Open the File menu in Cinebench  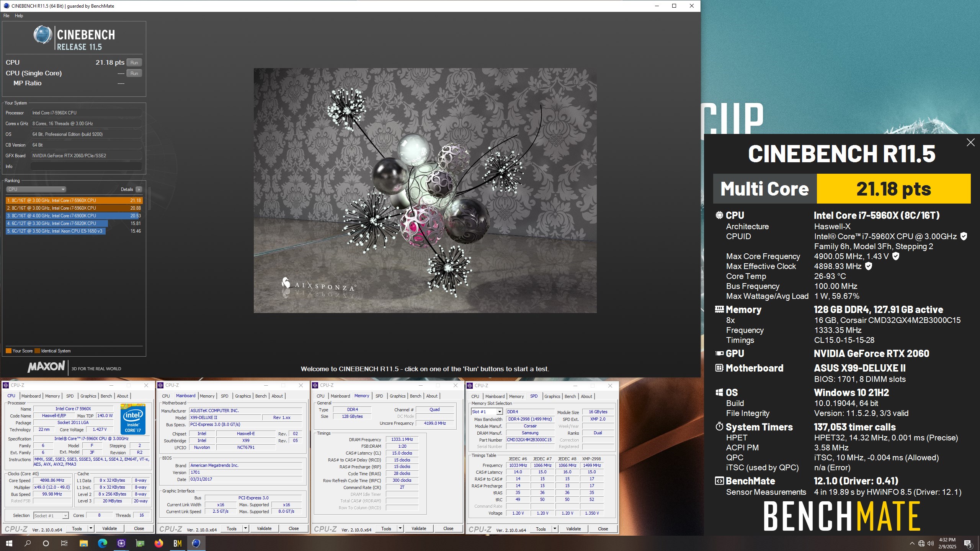(x=6, y=16)
